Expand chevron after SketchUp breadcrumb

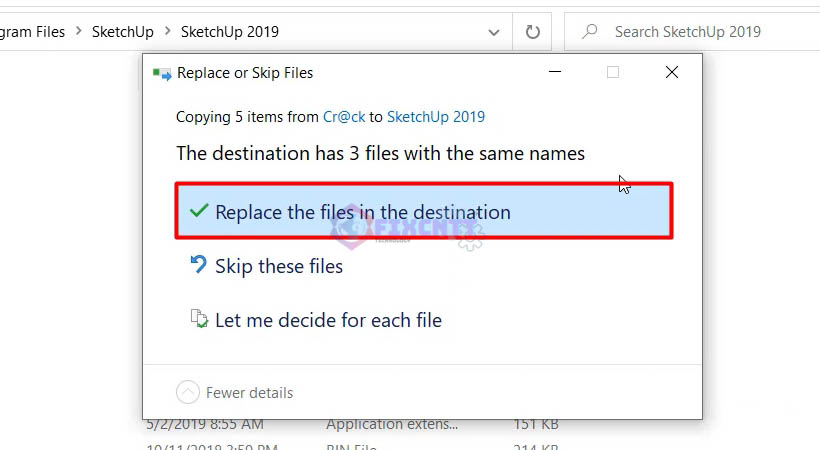pos(167,32)
